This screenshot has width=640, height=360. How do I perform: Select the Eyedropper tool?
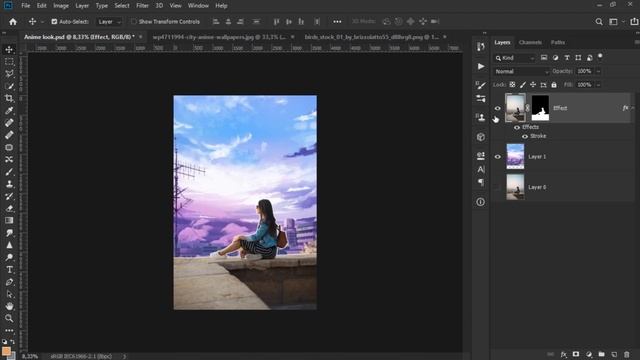[x=9, y=111]
